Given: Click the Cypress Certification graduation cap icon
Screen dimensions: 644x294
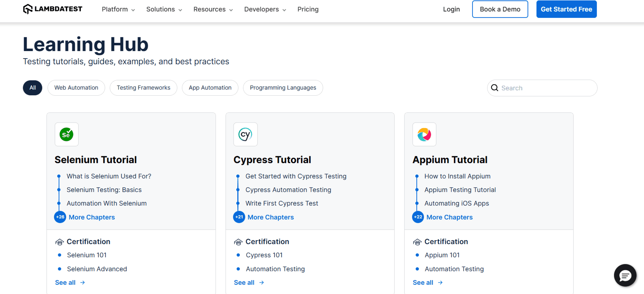Looking at the screenshot, I should point(238,242).
